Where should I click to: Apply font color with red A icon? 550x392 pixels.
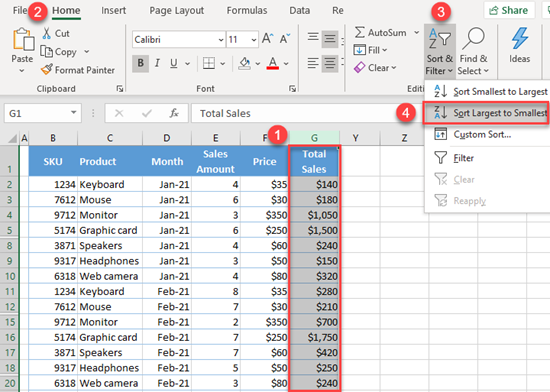tap(273, 63)
